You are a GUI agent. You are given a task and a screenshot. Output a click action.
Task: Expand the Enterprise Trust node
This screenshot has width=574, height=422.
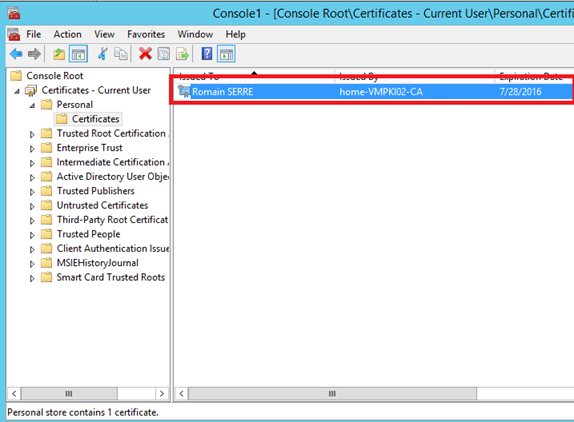[32, 149]
